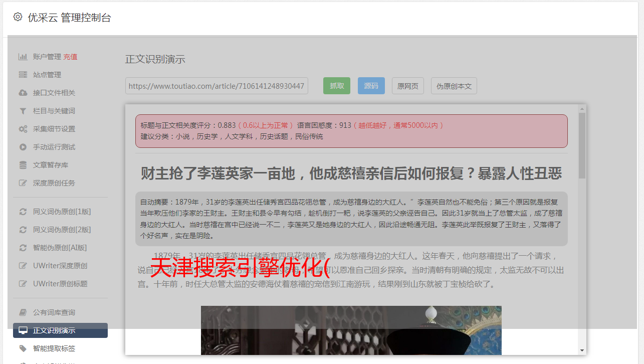This screenshot has width=644, height=364.
Task: Click the tag icon for 智能提取标签
Action: (23, 348)
